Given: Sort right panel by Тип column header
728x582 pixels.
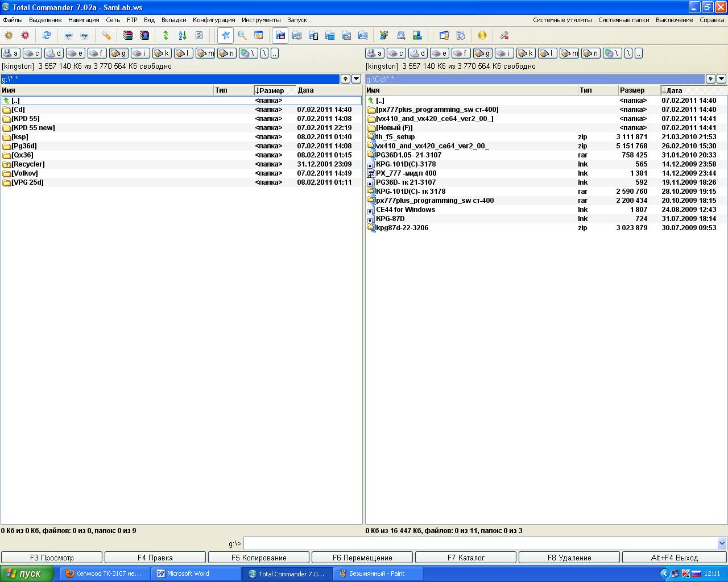Looking at the screenshot, I should tap(598, 90).
